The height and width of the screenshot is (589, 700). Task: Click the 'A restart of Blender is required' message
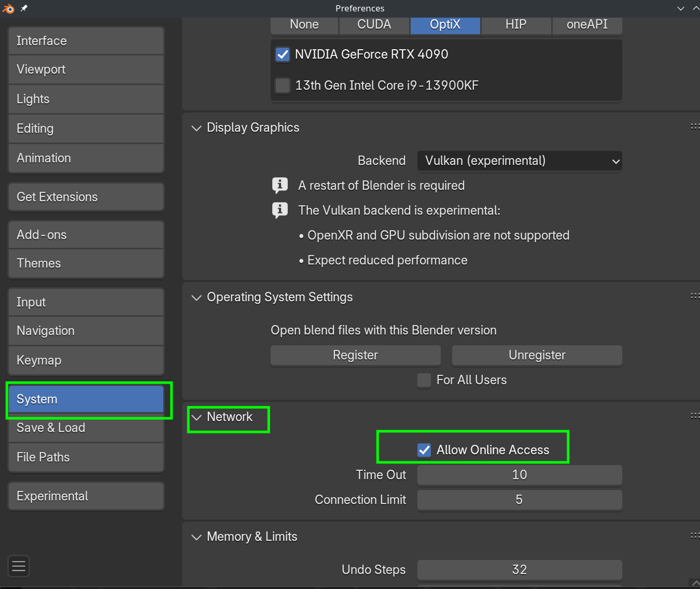point(381,185)
